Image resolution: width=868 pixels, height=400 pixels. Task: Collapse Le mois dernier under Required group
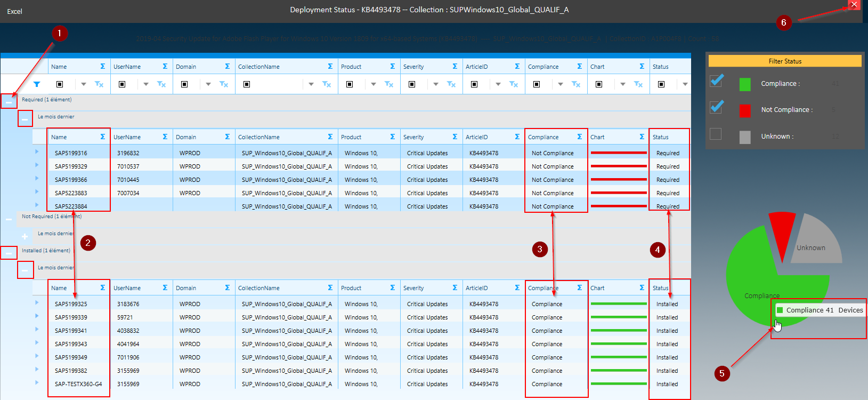click(25, 119)
